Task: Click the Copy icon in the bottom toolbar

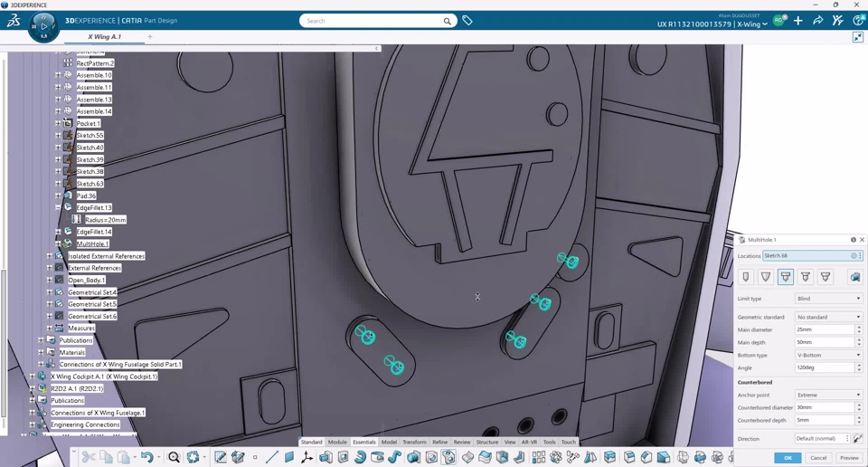Action: [x=106, y=457]
